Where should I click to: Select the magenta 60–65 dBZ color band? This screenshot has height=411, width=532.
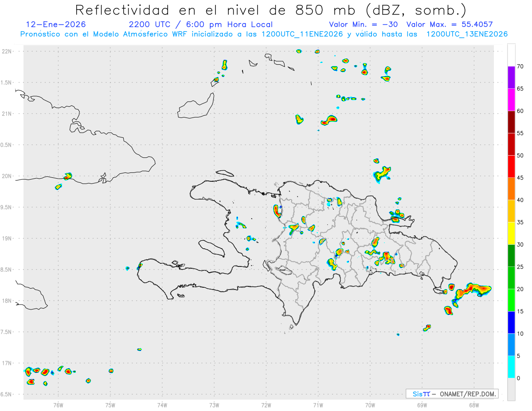pyautogui.click(x=511, y=100)
